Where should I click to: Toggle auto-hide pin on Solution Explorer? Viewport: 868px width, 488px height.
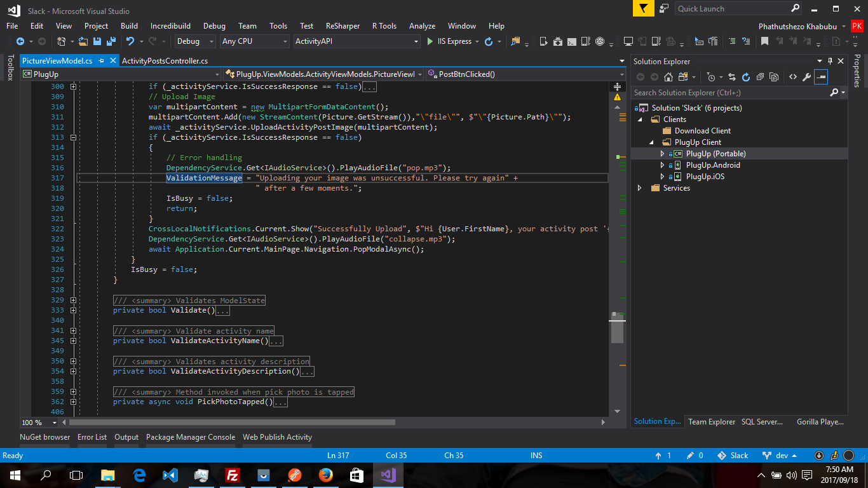[x=830, y=61]
